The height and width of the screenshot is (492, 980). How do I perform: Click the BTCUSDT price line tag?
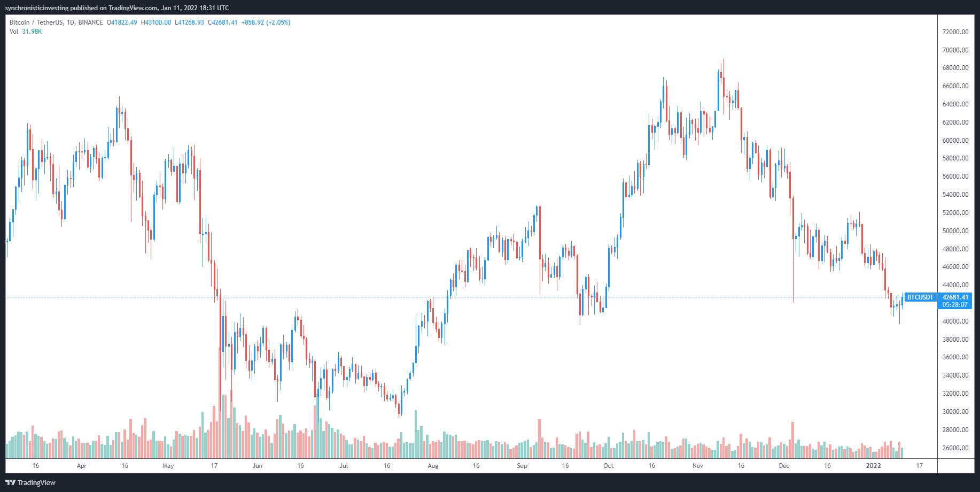(x=920, y=297)
